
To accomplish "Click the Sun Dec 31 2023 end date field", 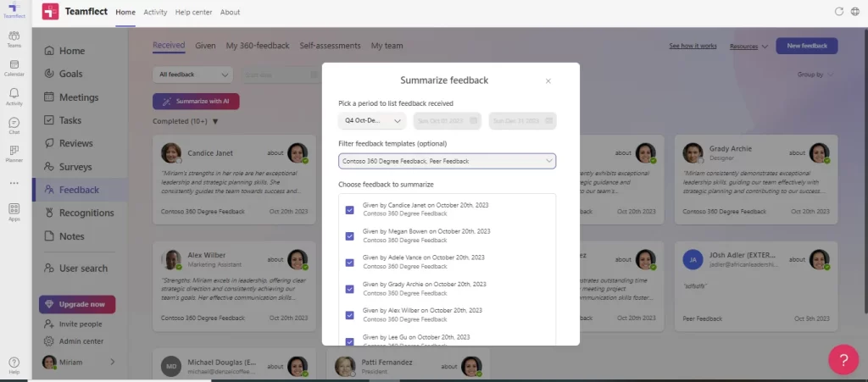I will (x=522, y=120).
